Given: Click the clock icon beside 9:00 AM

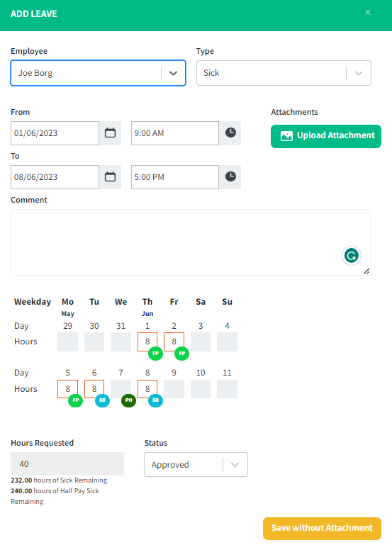Looking at the screenshot, I should [230, 133].
